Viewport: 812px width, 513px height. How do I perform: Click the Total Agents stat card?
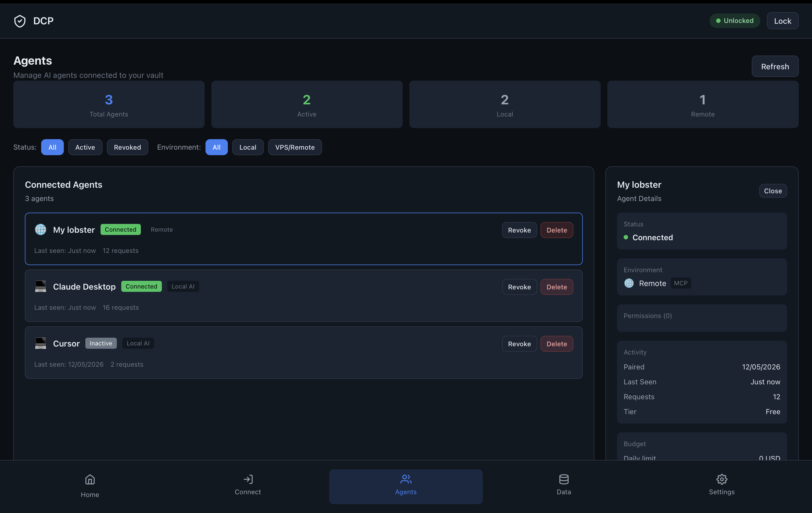[x=109, y=104]
